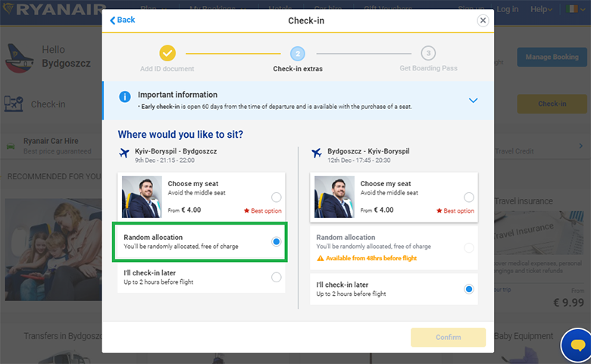
Task: Select Random allocation for Kyiv-Boryspil to Bydgoszcz flight
Action: coord(276,241)
